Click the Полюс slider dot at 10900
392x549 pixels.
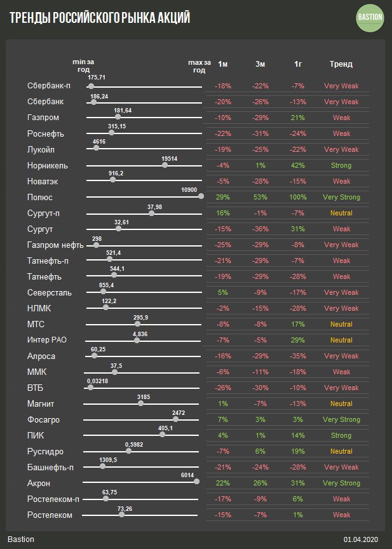click(x=201, y=196)
